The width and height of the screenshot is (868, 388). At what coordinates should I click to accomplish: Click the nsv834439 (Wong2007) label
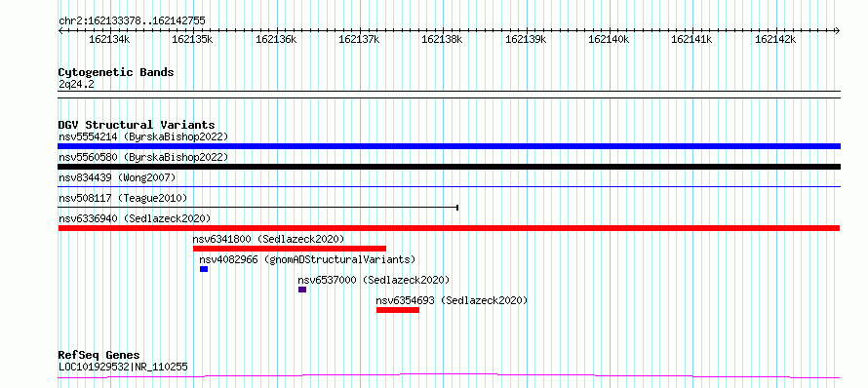[117, 177]
